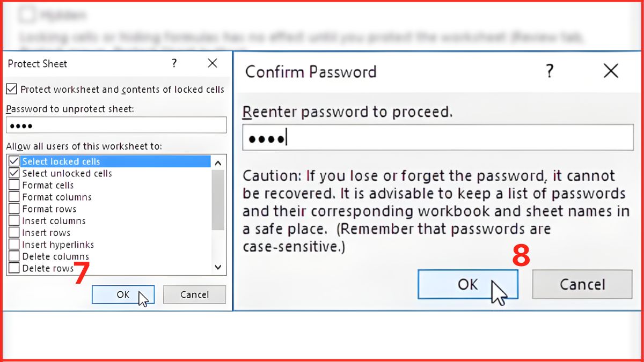The width and height of the screenshot is (644, 362).
Task: Enable the Format cells permission
Action: pos(14,185)
